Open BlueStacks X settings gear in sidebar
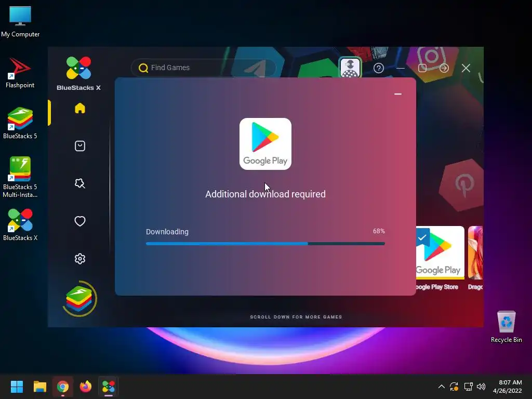The width and height of the screenshot is (532, 399). 79,259
